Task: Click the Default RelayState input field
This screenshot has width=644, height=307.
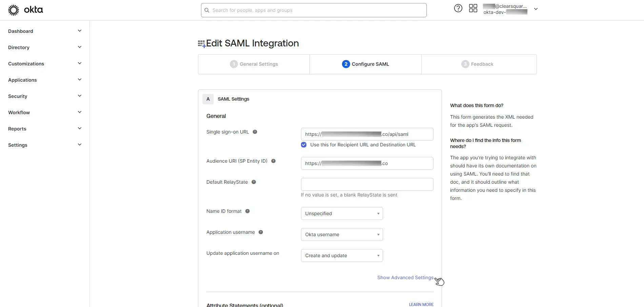Action: pyautogui.click(x=367, y=184)
